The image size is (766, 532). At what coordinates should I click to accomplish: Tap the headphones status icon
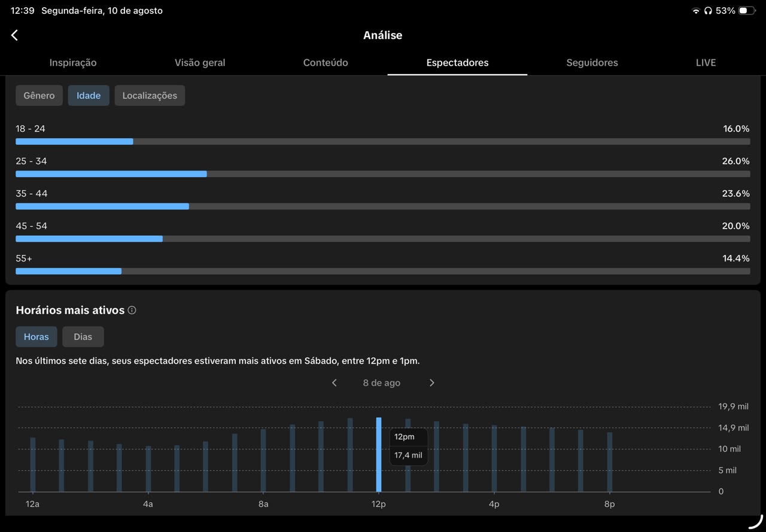click(x=708, y=11)
